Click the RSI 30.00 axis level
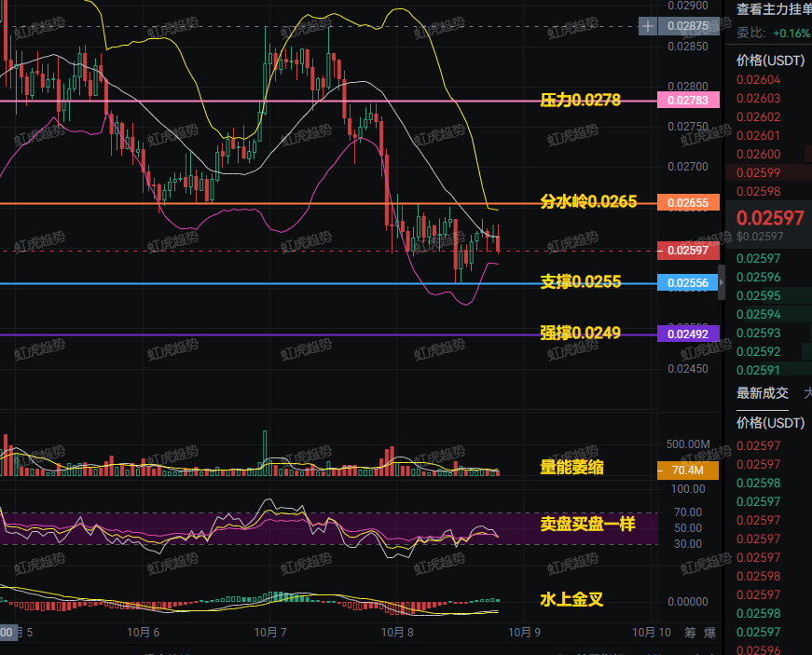This screenshot has height=655, width=812. point(688,544)
